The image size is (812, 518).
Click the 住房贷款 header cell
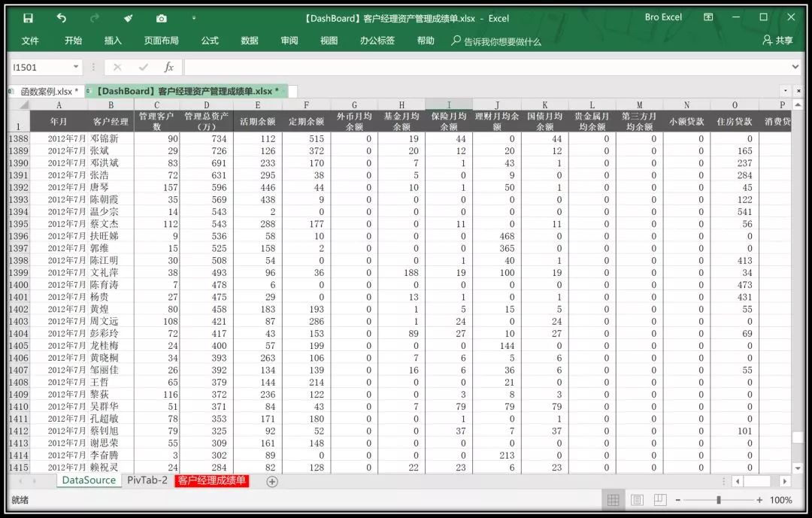coord(735,122)
